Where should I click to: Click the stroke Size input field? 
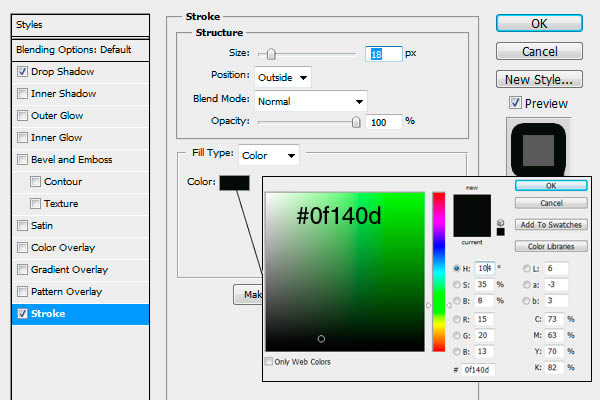coord(384,53)
